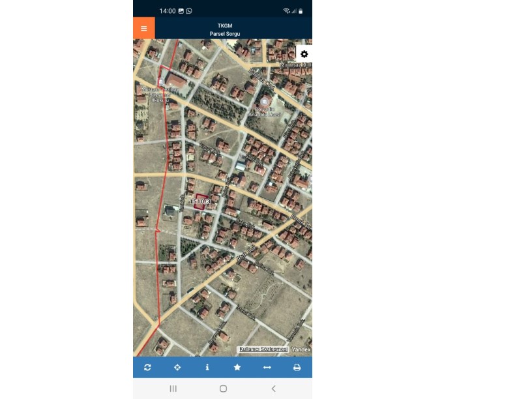
Task: Open parcel info icon
Action: [x=207, y=367]
